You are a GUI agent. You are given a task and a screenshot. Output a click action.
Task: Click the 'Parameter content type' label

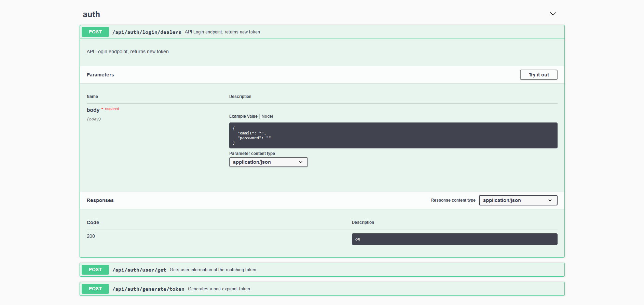click(x=252, y=154)
